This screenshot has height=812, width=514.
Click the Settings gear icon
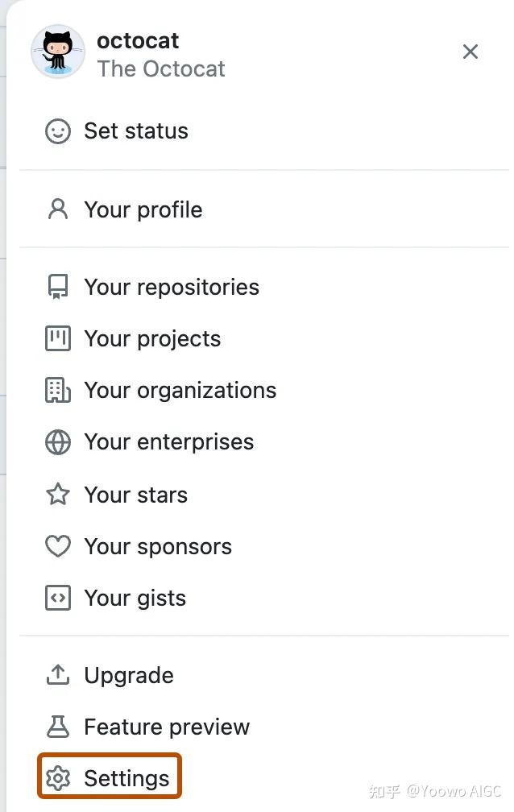[x=58, y=778]
